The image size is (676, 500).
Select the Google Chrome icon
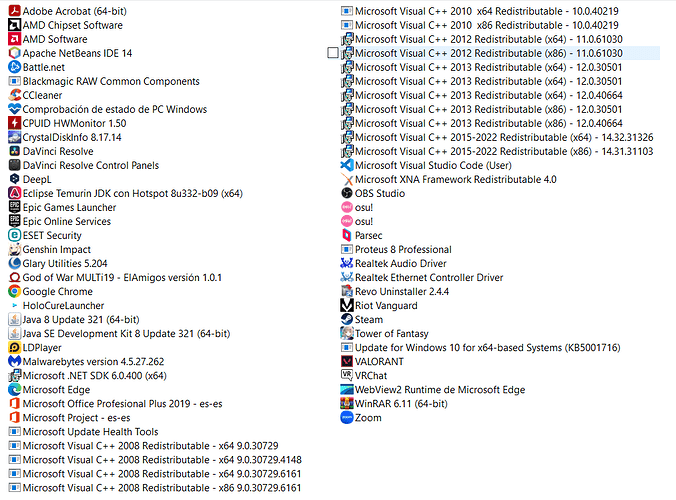[14, 291]
